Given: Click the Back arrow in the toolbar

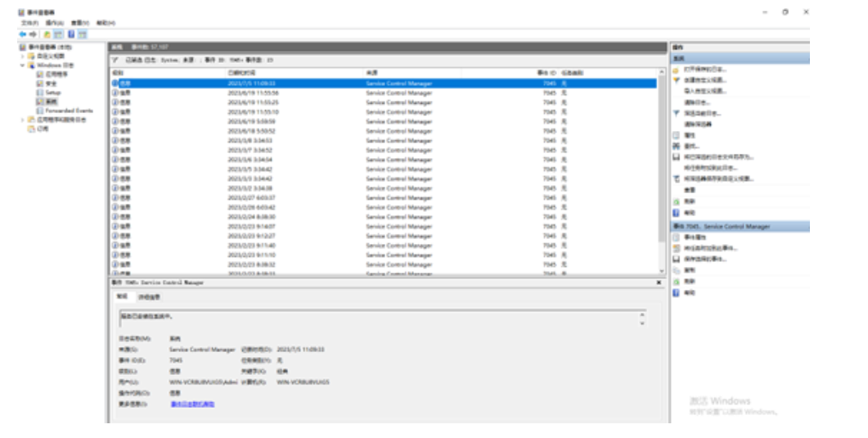Looking at the screenshot, I should click(x=23, y=34).
